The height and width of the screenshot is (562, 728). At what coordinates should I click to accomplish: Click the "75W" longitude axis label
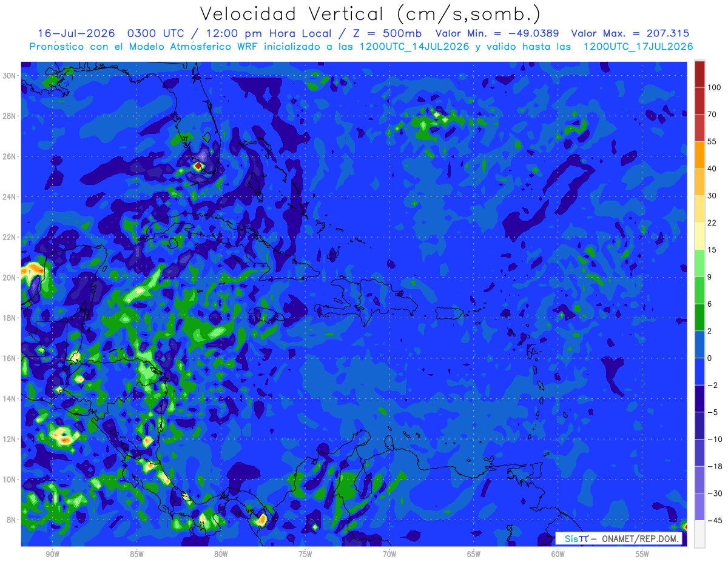click(x=306, y=554)
